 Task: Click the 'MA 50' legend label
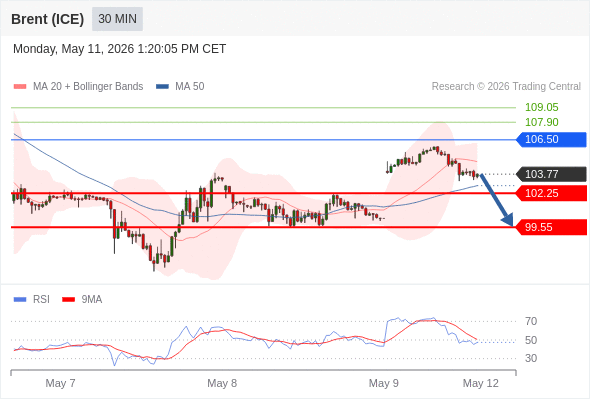pyautogui.click(x=190, y=87)
